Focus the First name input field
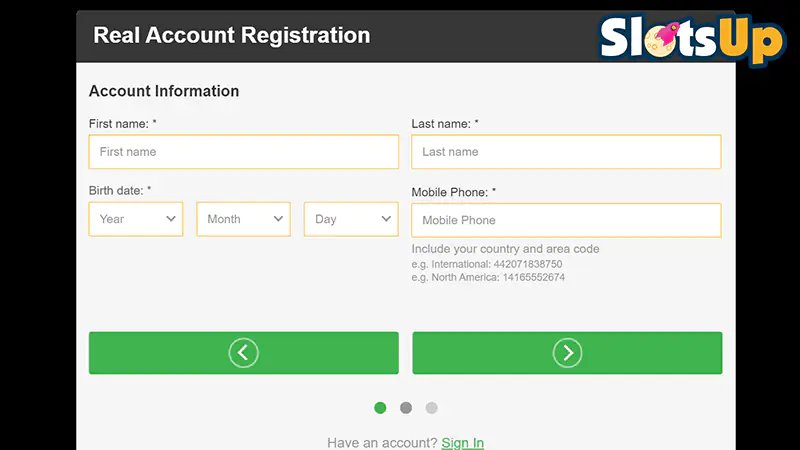 point(244,152)
